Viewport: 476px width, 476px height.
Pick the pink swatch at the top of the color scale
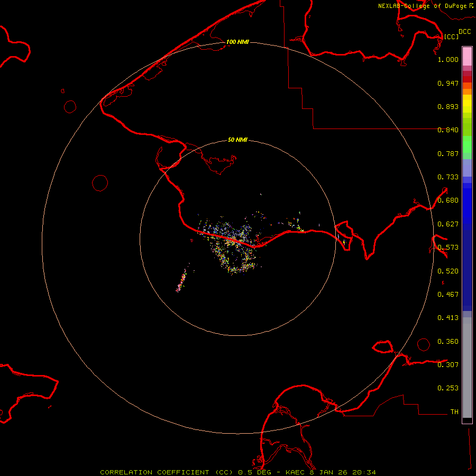tap(467, 56)
